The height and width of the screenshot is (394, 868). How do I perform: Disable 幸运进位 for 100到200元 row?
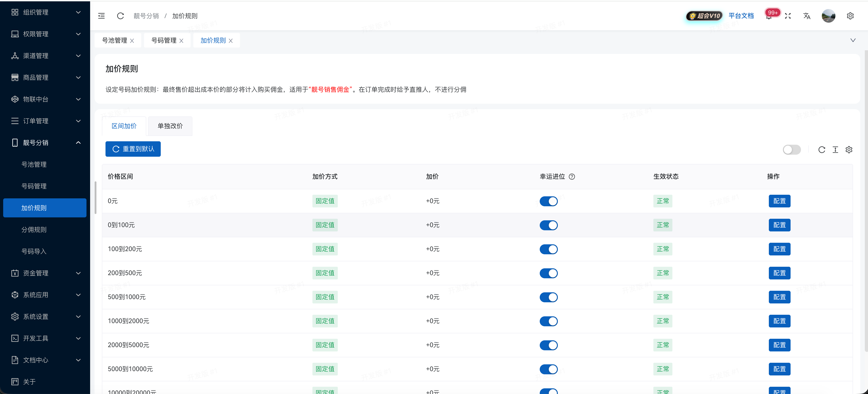point(549,249)
